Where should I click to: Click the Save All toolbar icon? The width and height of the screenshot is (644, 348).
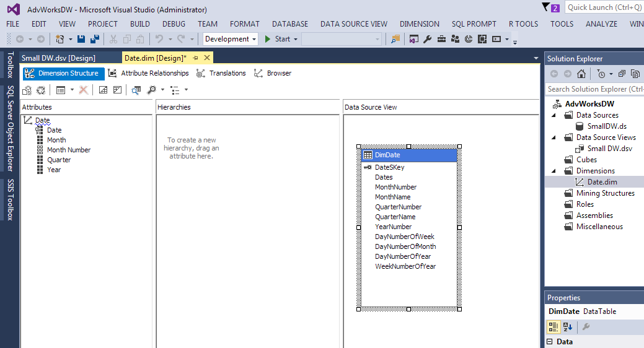coord(94,39)
